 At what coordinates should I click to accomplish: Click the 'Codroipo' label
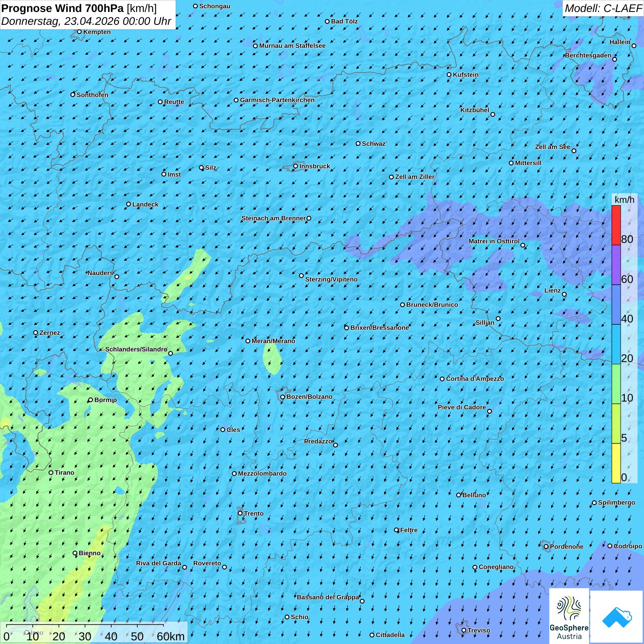point(628,546)
